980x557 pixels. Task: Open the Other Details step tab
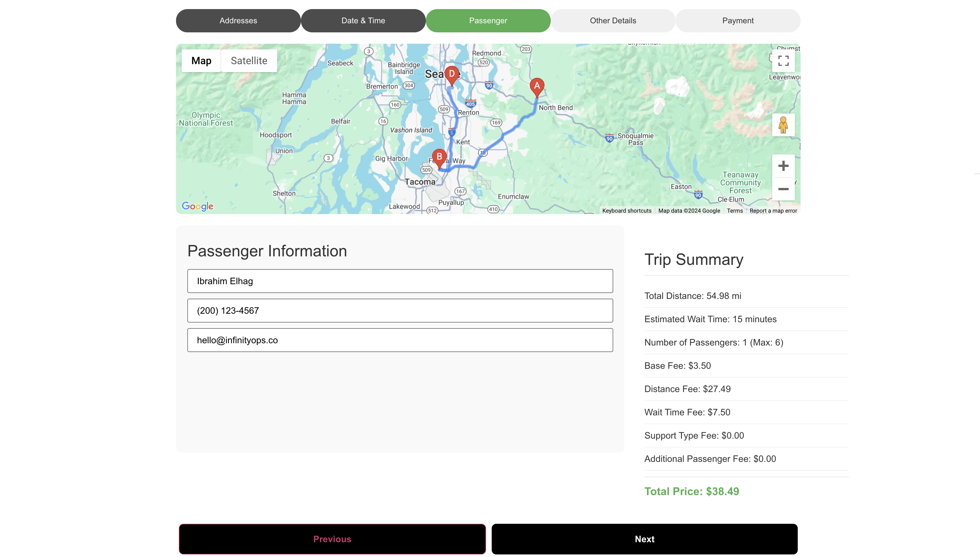(x=613, y=21)
